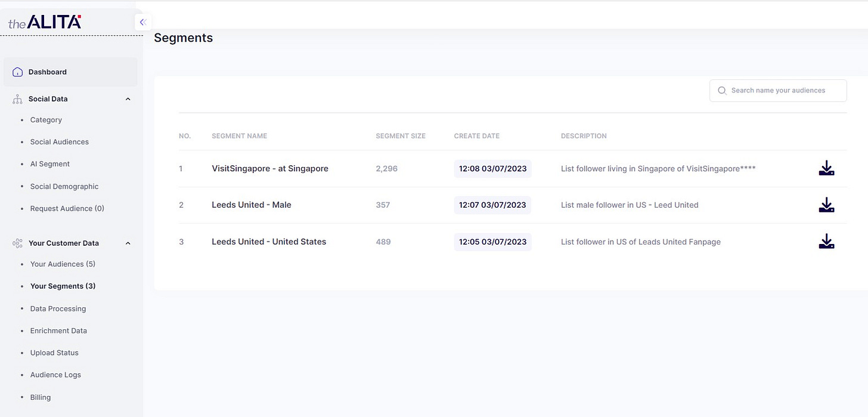Click segment size 2,296

click(386, 169)
